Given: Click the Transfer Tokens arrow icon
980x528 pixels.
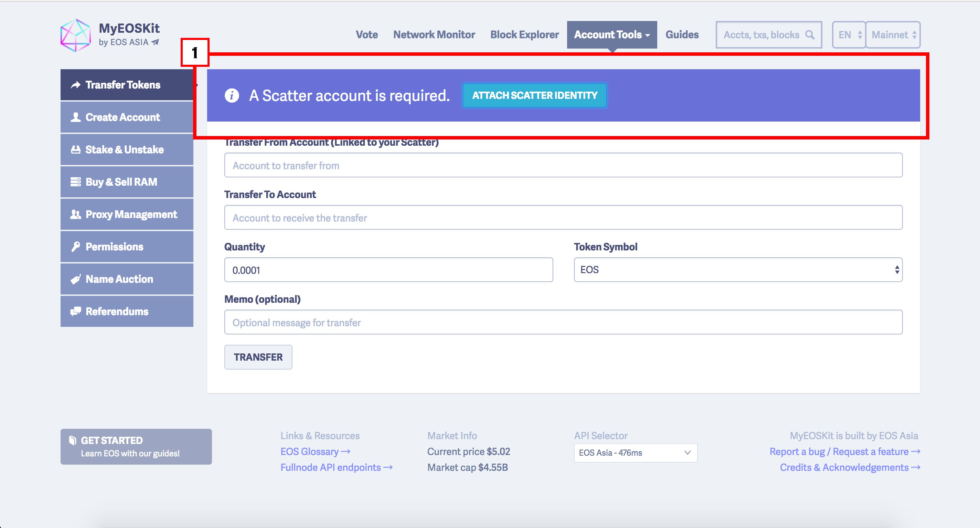Looking at the screenshot, I should pos(76,84).
